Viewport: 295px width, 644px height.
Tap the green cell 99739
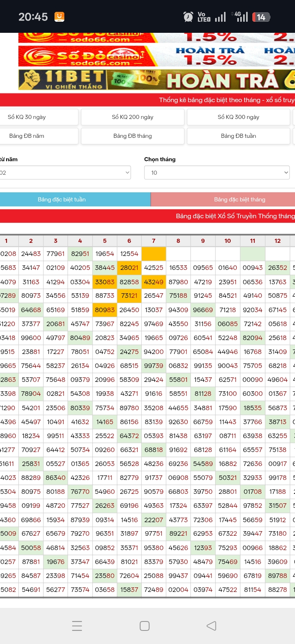[154, 365]
